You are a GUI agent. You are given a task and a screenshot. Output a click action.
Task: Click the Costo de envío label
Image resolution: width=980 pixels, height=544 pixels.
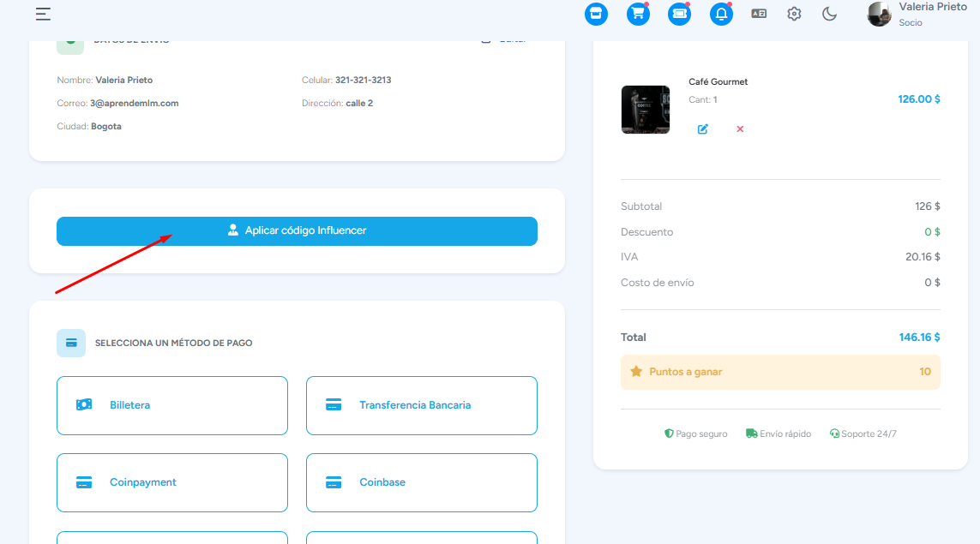tap(657, 283)
